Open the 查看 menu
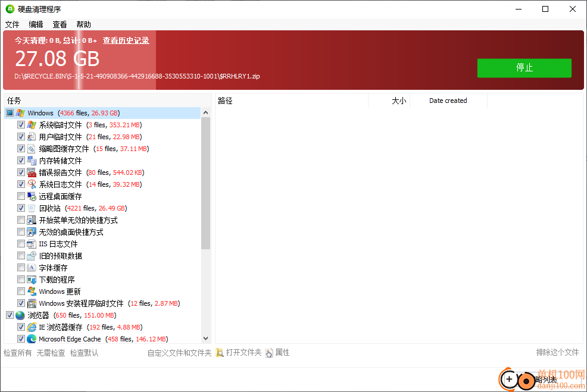Image resolution: width=587 pixels, height=392 pixels. click(x=60, y=25)
